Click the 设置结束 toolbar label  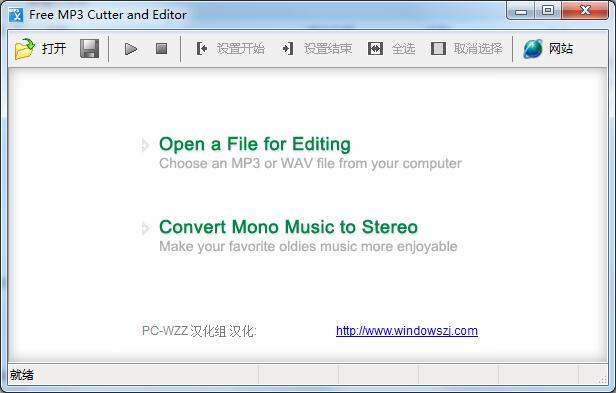click(328, 49)
